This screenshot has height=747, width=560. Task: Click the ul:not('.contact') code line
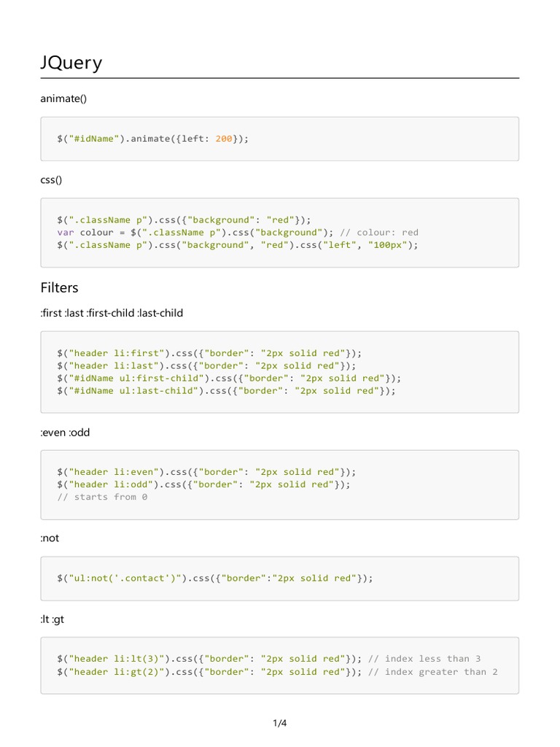tap(215, 578)
